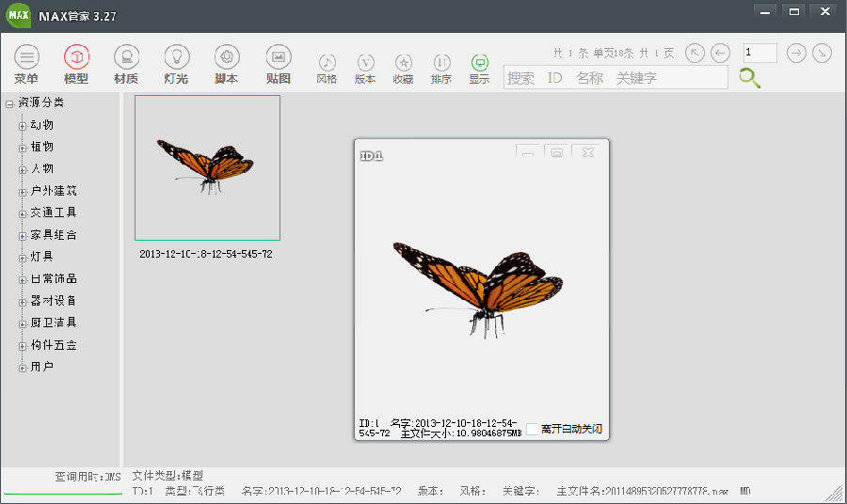
Task: Click the search keyword input field
Action: click(615, 78)
